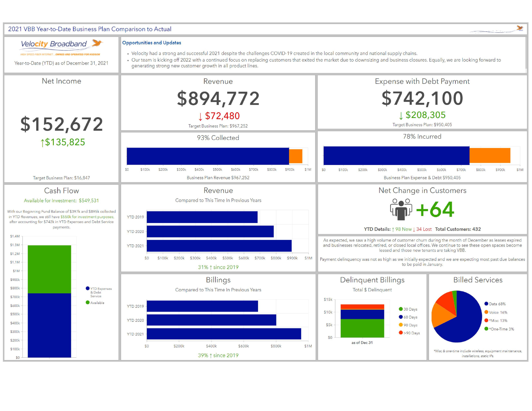Viewport: 532px width, 411px height.
Task: Click the Delinquent Billings title
Action: pos(372,280)
